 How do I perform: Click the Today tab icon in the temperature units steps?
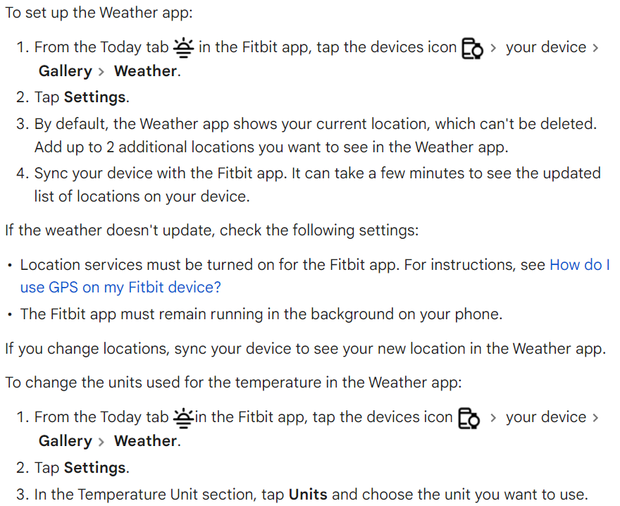pos(183,417)
